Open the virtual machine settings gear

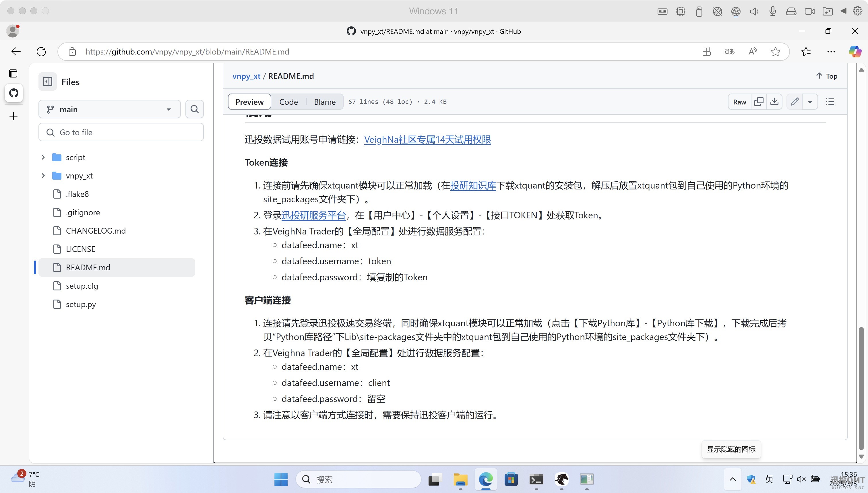pyautogui.click(x=857, y=11)
